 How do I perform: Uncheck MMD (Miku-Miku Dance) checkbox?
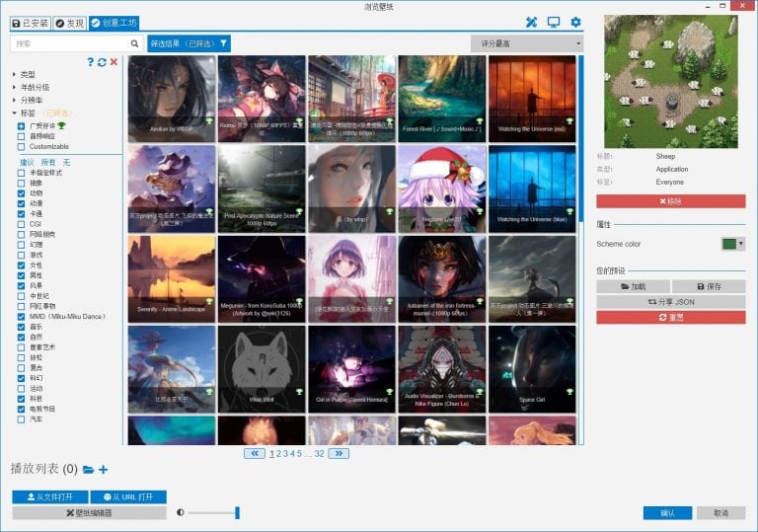(21, 316)
